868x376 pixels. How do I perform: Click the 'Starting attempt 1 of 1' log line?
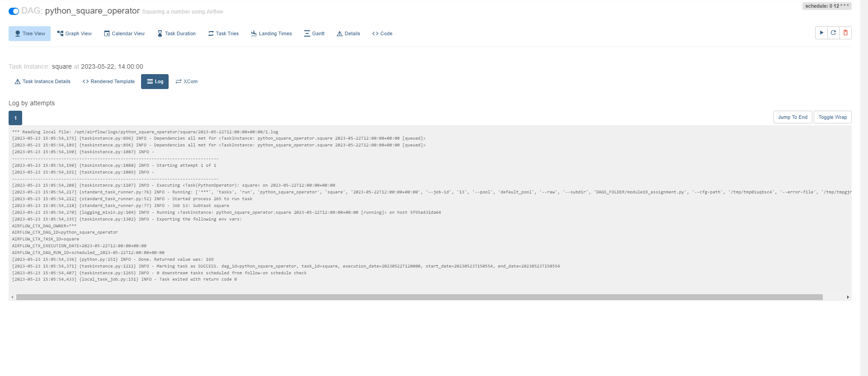point(114,166)
